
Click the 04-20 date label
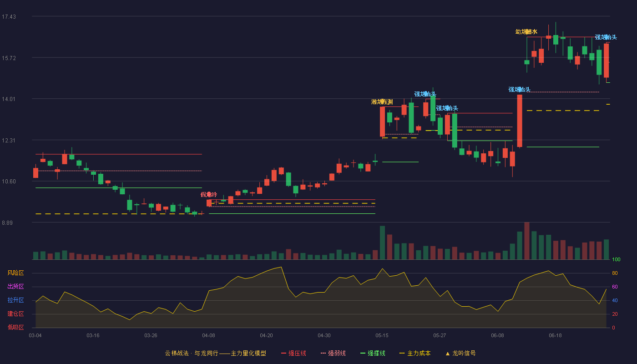[x=266, y=335]
